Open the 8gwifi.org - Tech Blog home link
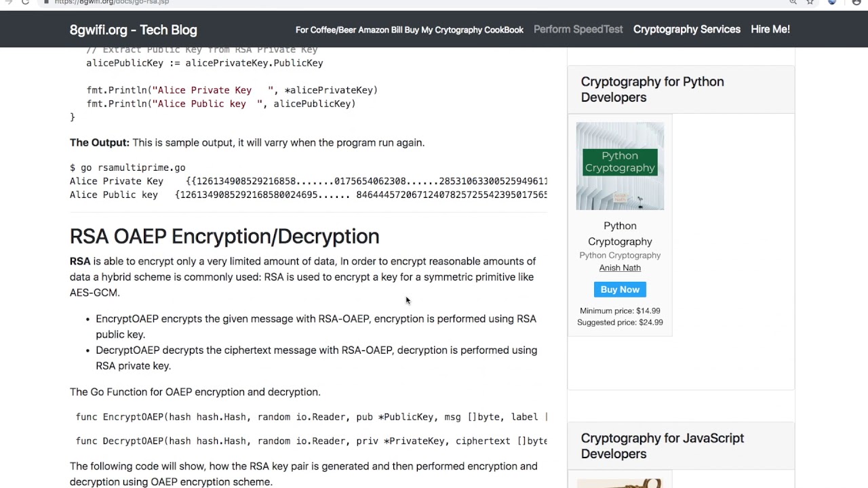The image size is (868, 488). 134,30
